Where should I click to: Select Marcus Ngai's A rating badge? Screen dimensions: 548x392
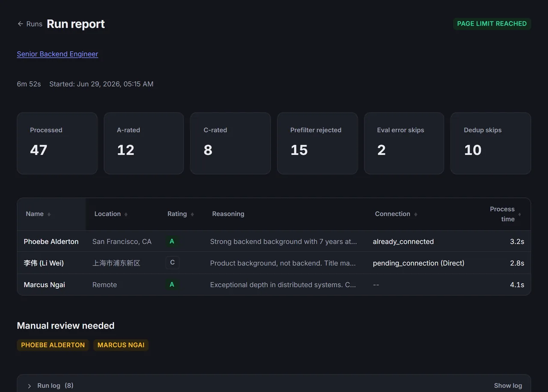172,285
